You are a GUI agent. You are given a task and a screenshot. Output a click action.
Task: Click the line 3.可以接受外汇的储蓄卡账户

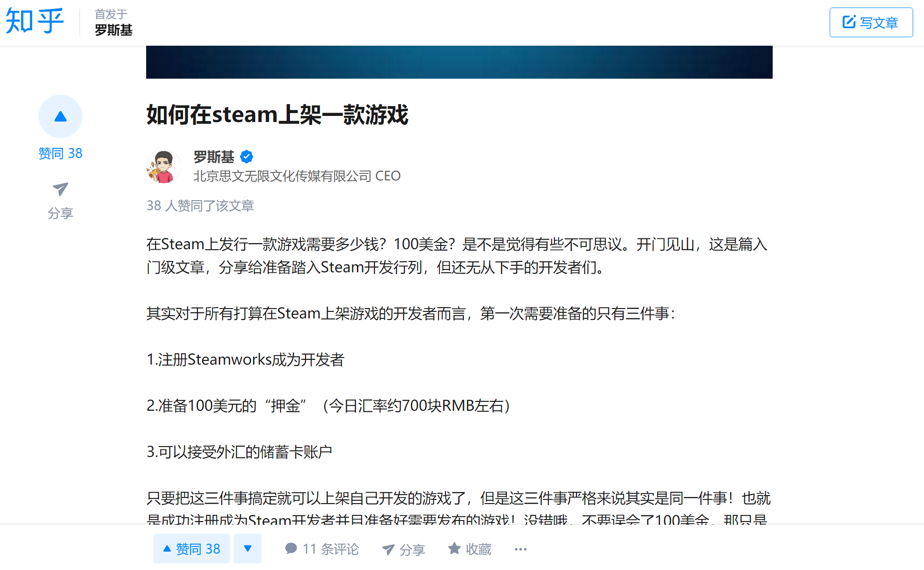coord(239,452)
